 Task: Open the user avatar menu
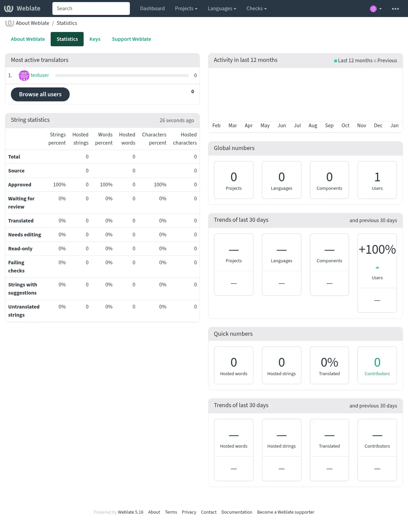[375, 9]
